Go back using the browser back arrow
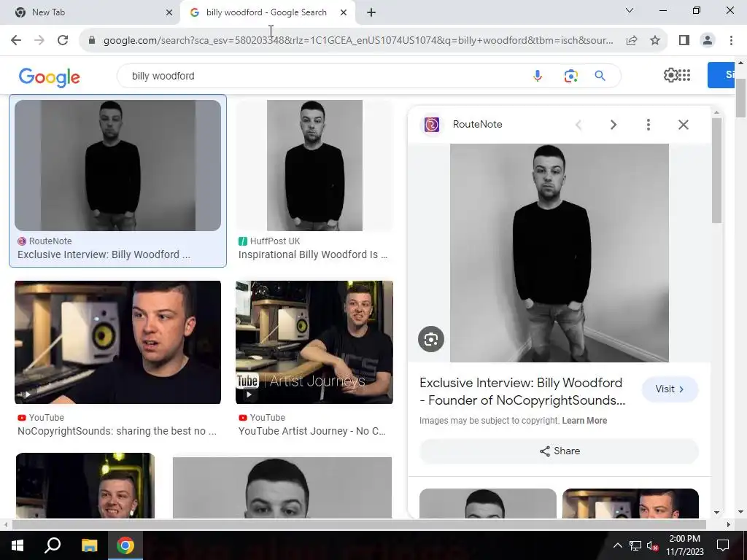747x560 pixels. click(x=16, y=41)
